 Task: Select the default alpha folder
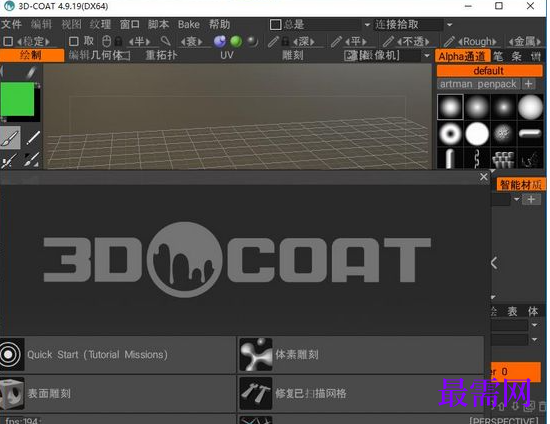489,71
